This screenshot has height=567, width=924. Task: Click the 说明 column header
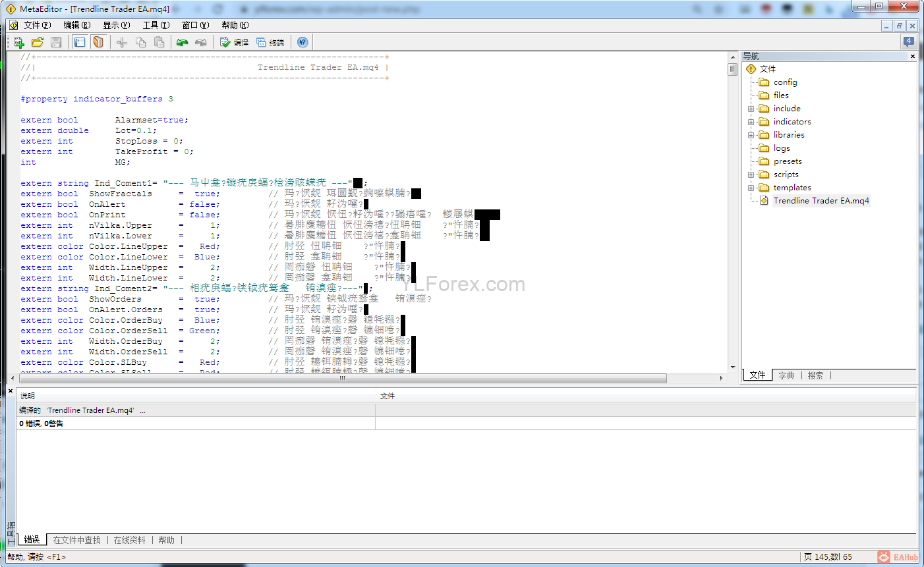coord(196,396)
